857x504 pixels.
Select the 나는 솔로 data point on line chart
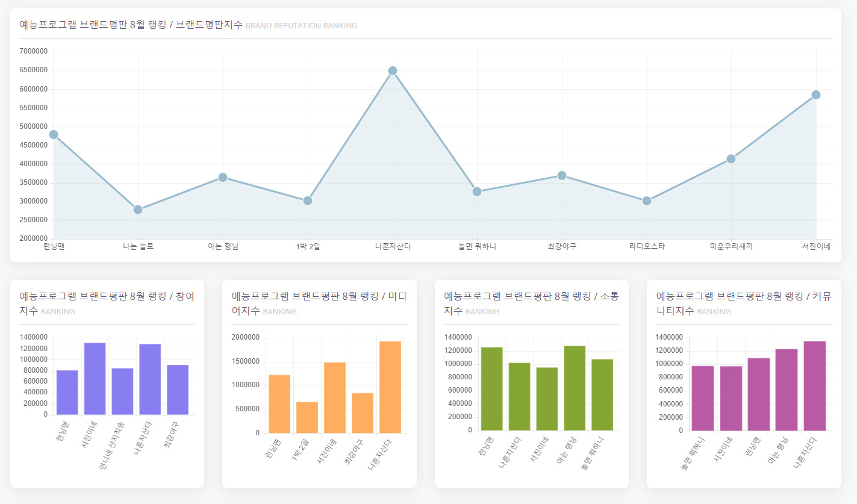click(x=138, y=210)
